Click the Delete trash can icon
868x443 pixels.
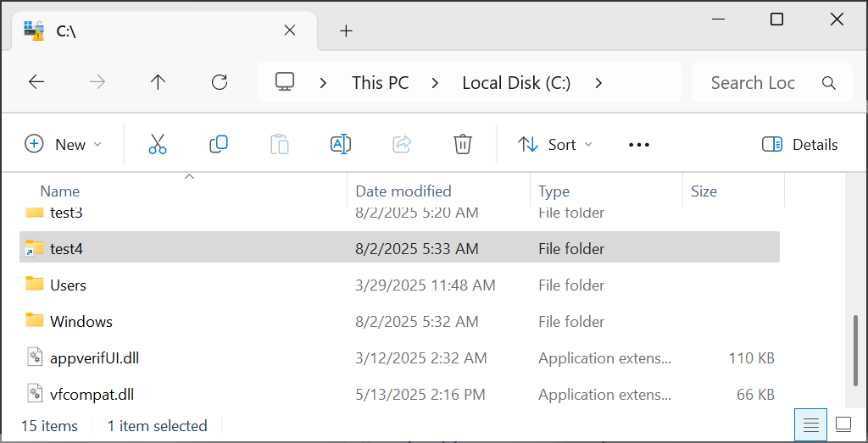pyautogui.click(x=462, y=145)
